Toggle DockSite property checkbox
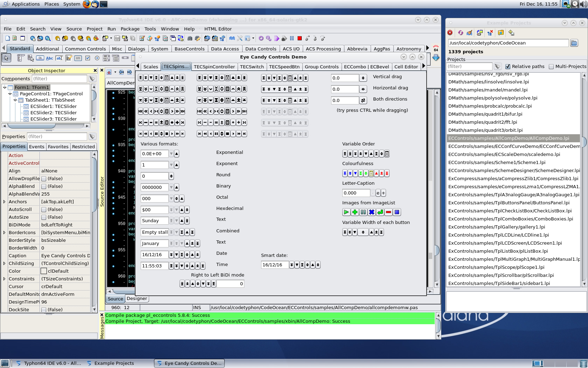 tap(44, 310)
